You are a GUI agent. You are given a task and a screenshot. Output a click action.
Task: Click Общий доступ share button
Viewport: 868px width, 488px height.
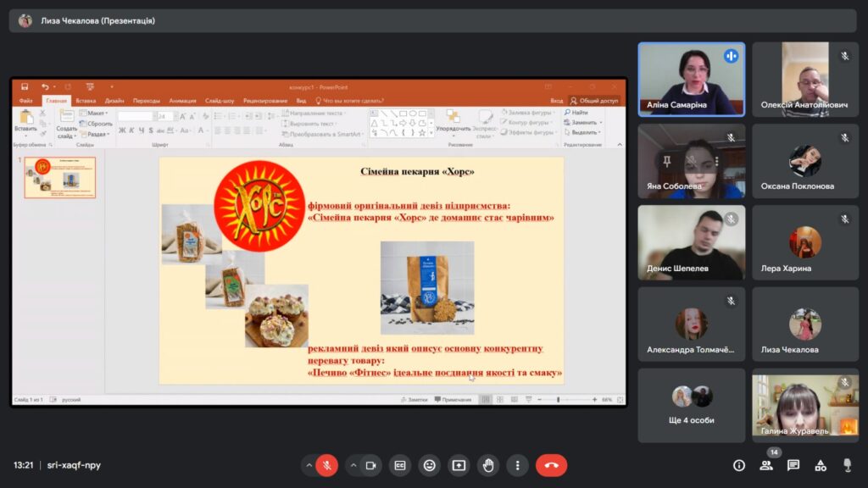pyautogui.click(x=594, y=101)
